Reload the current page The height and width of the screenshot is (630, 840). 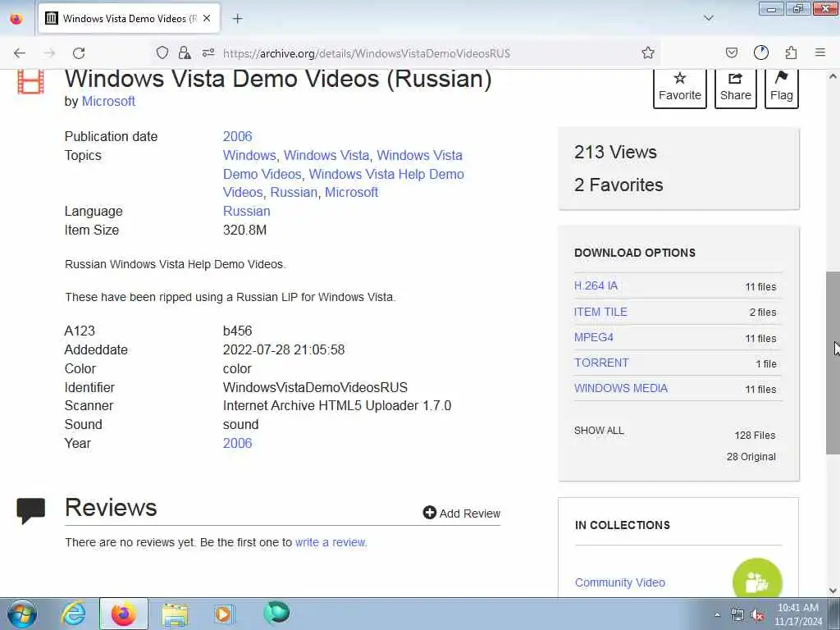79,52
